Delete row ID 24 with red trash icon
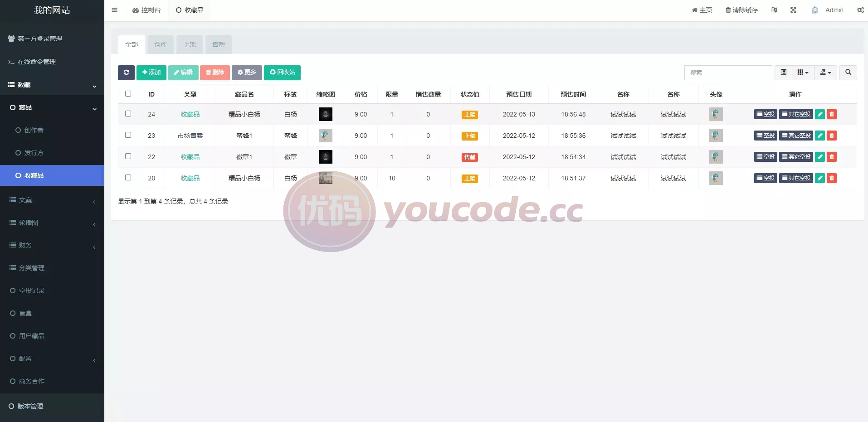Screen dimensions: 868x422 point(832,114)
